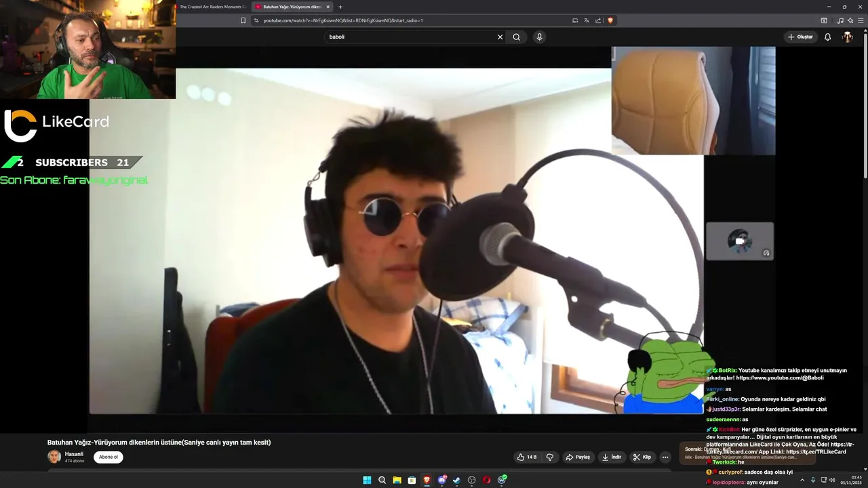Open Windows taskbar search

[x=382, y=480]
